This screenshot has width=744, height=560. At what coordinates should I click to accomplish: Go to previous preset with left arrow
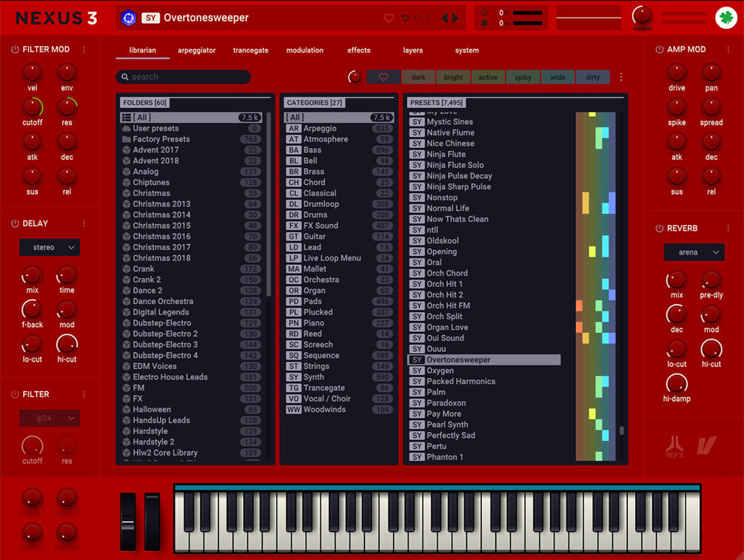445,18
